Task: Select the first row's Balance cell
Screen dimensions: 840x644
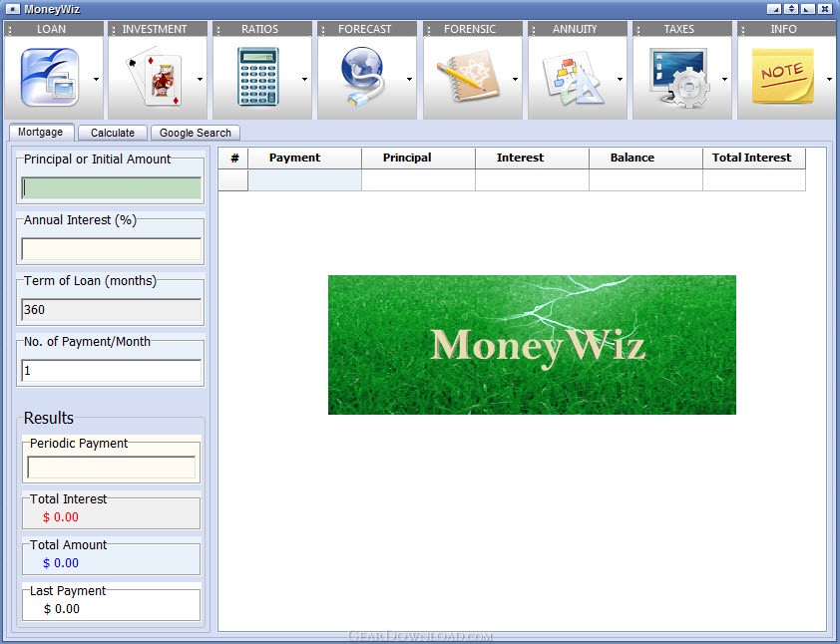Action: click(x=645, y=179)
